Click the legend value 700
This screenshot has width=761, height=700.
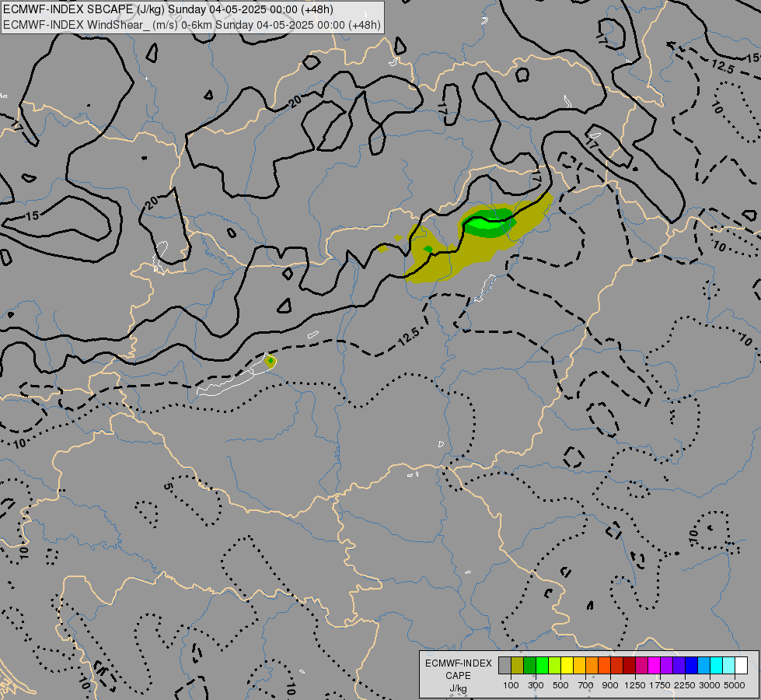[x=586, y=685]
